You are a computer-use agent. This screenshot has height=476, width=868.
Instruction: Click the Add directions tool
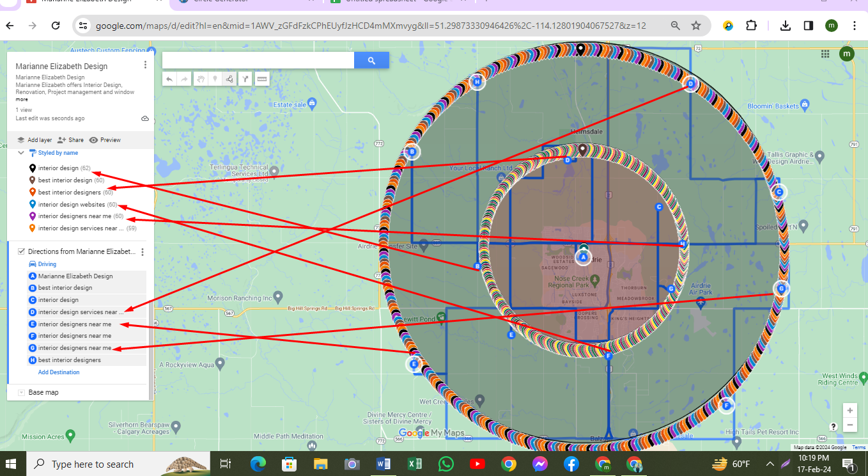tap(245, 79)
